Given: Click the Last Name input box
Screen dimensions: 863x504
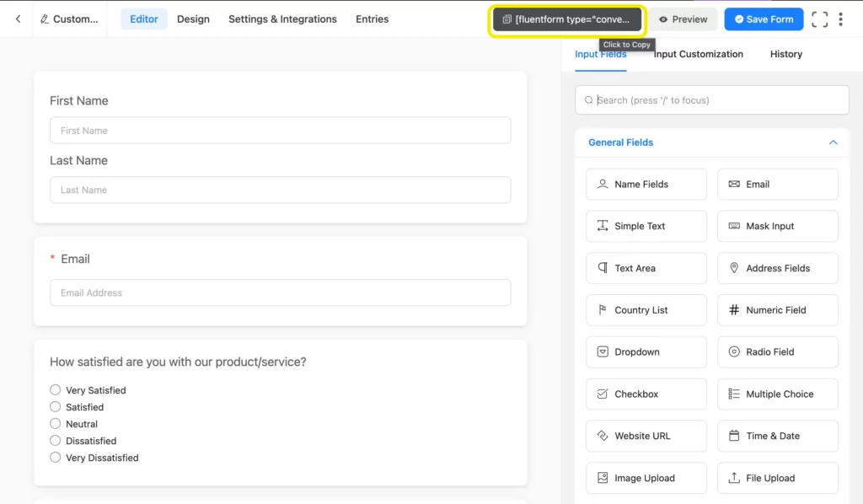Looking at the screenshot, I should coord(280,190).
